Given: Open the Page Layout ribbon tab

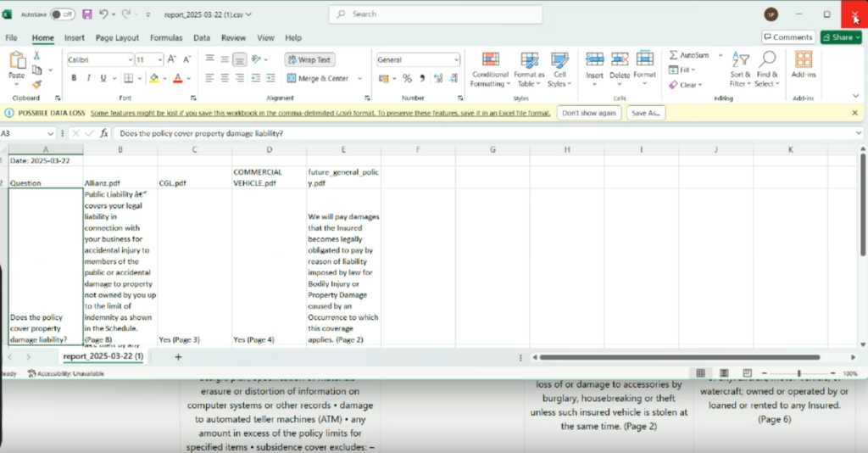Looking at the screenshot, I should pyautogui.click(x=117, y=38).
